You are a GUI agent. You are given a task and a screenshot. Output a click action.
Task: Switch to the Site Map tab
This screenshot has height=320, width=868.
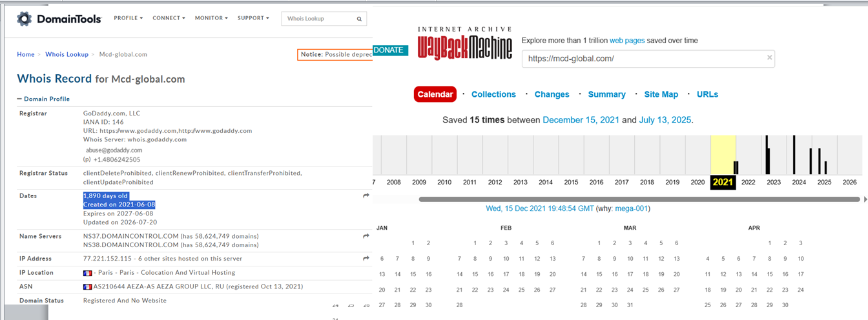pos(661,94)
